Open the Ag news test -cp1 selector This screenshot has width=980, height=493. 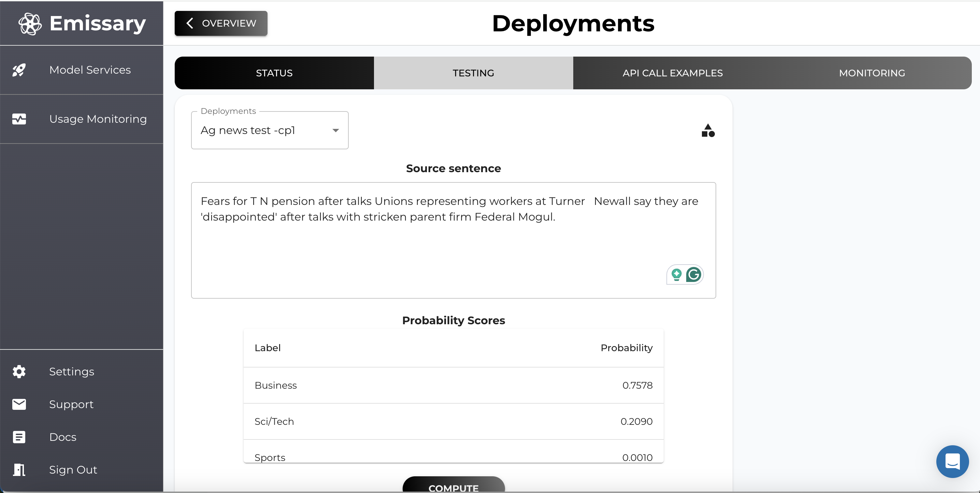pyautogui.click(x=270, y=130)
